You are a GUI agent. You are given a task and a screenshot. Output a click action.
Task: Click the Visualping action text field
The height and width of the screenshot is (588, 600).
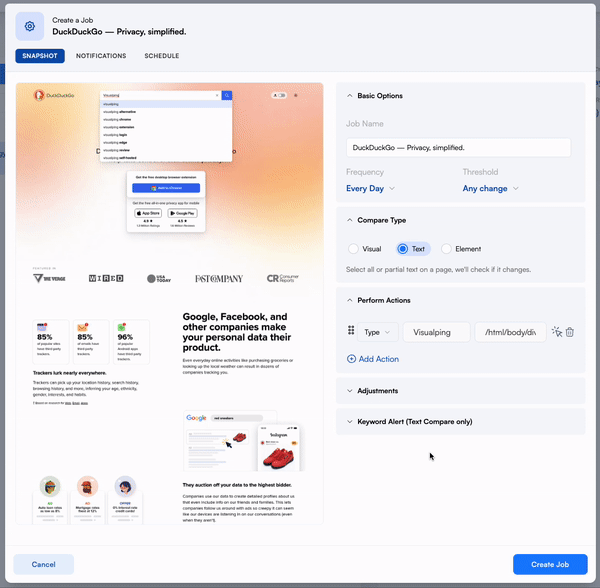[437, 332]
